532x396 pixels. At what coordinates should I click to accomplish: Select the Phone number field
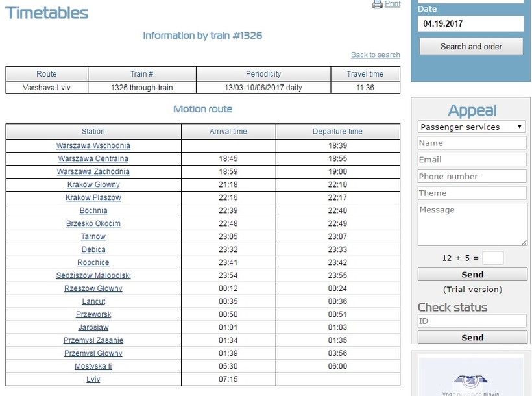[x=472, y=177]
